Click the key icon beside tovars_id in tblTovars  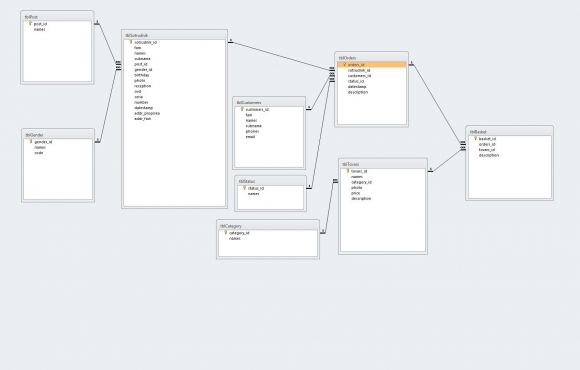(x=348, y=171)
